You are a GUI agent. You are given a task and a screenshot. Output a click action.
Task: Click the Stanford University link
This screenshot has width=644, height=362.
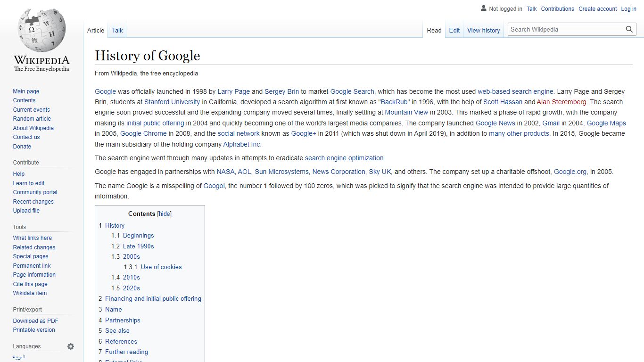tap(173, 102)
